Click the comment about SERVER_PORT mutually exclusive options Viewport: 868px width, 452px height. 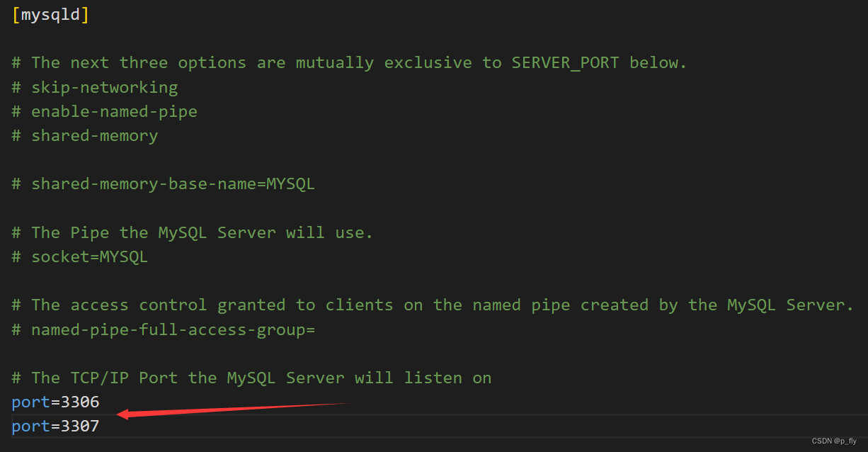point(349,62)
